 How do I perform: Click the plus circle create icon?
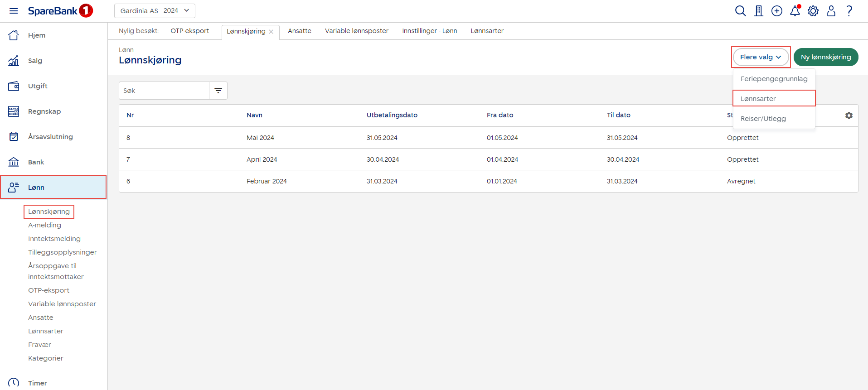tap(777, 11)
